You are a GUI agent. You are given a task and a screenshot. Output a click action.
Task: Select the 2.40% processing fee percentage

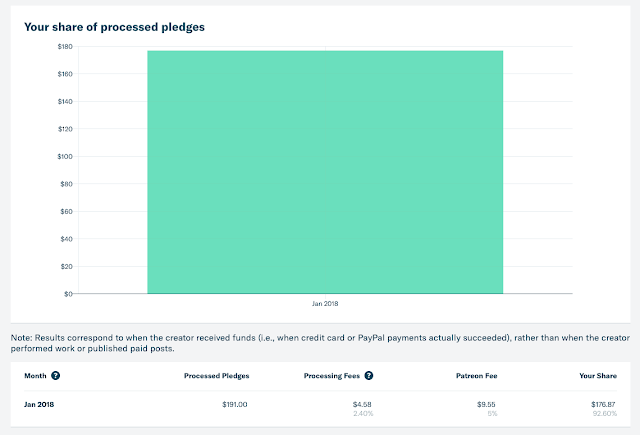tap(362, 412)
